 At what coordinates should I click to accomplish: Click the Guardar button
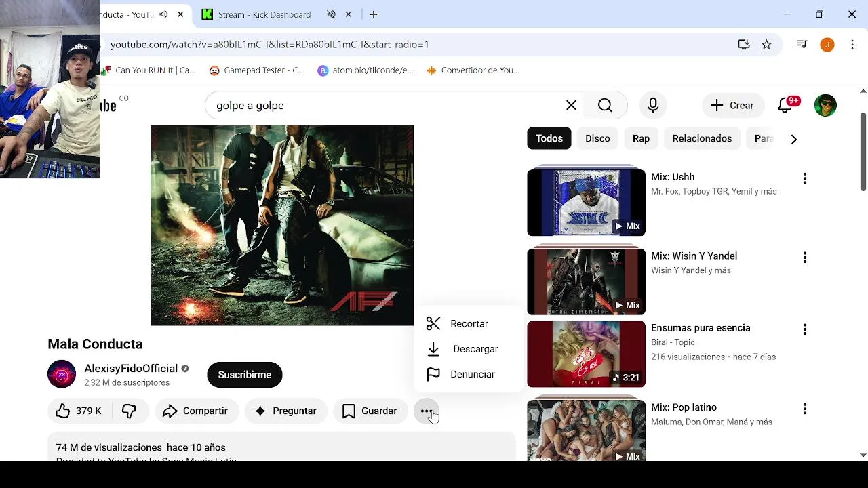[370, 411]
